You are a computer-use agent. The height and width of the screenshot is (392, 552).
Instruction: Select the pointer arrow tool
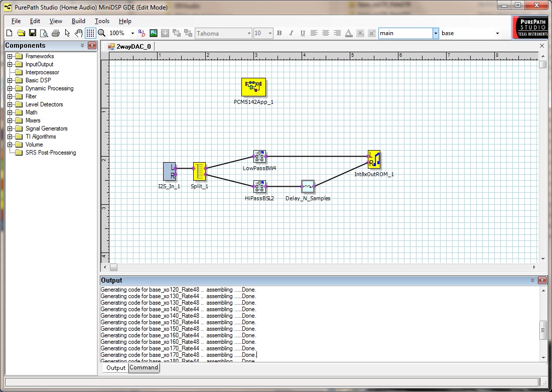tap(67, 33)
